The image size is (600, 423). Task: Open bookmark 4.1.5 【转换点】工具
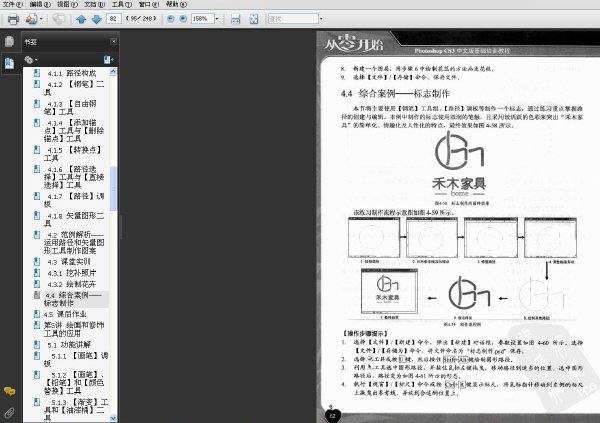point(73,154)
